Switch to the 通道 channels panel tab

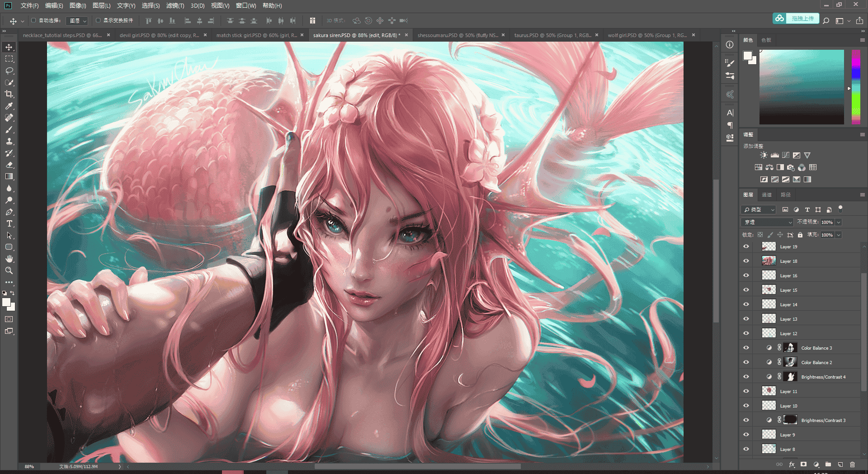[767, 194]
